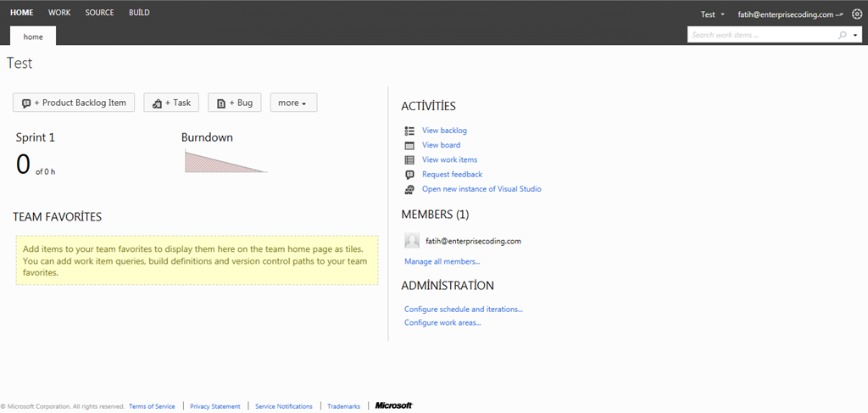
Task: Expand the more dropdown button
Action: (293, 103)
